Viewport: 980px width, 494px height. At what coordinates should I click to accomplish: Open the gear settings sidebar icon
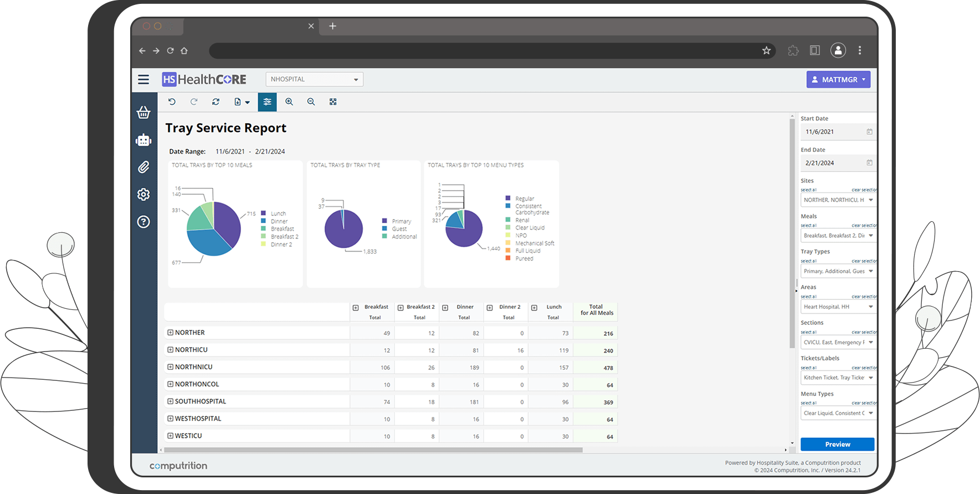click(x=143, y=195)
